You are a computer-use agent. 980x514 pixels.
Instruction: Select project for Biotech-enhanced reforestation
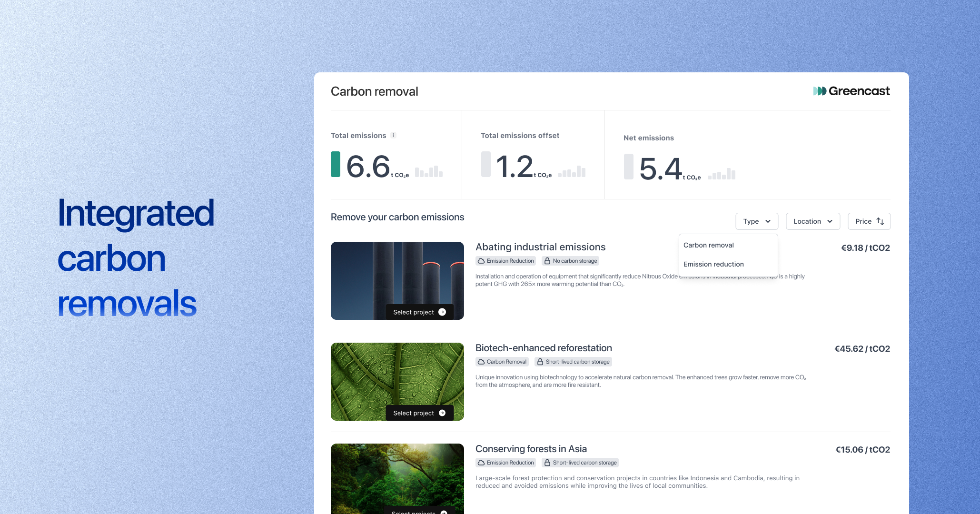pyautogui.click(x=419, y=413)
